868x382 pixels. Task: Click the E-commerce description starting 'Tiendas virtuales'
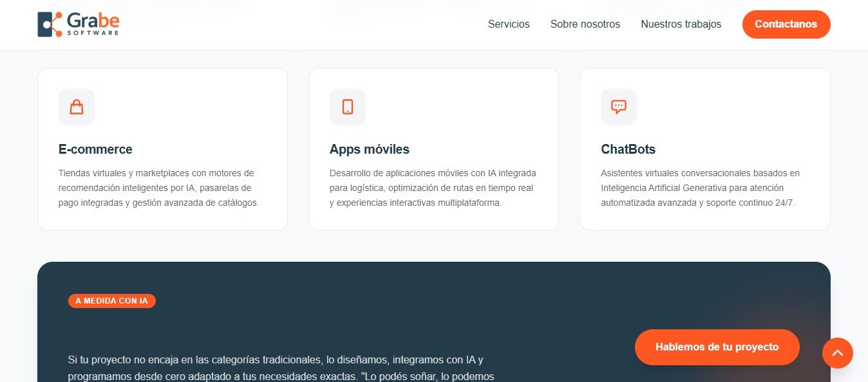158,188
